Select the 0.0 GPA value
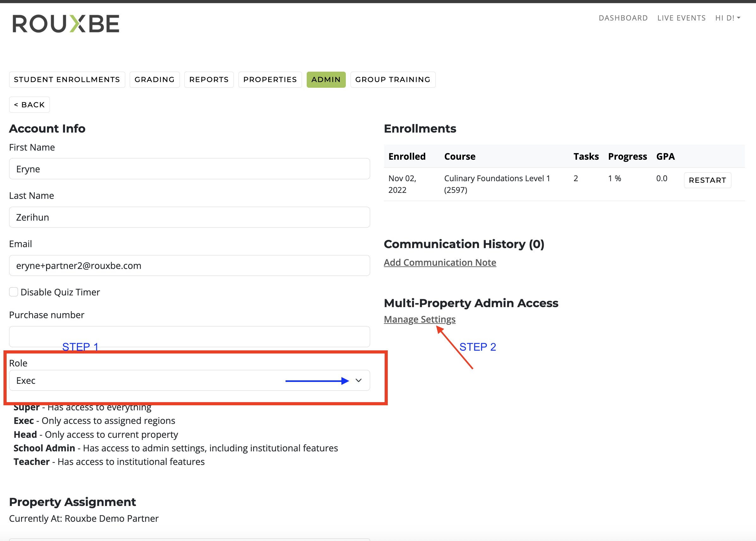Image resolution: width=756 pixels, height=541 pixels. (x=661, y=179)
